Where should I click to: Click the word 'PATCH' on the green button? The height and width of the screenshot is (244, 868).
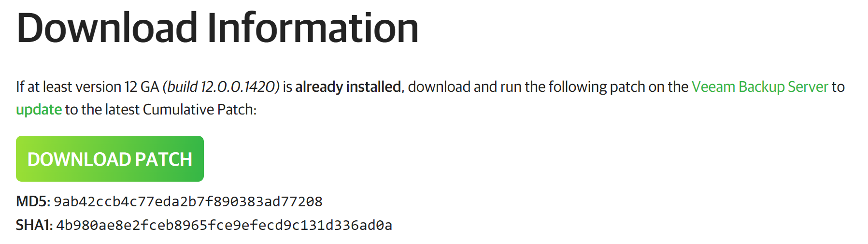click(x=163, y=159)
